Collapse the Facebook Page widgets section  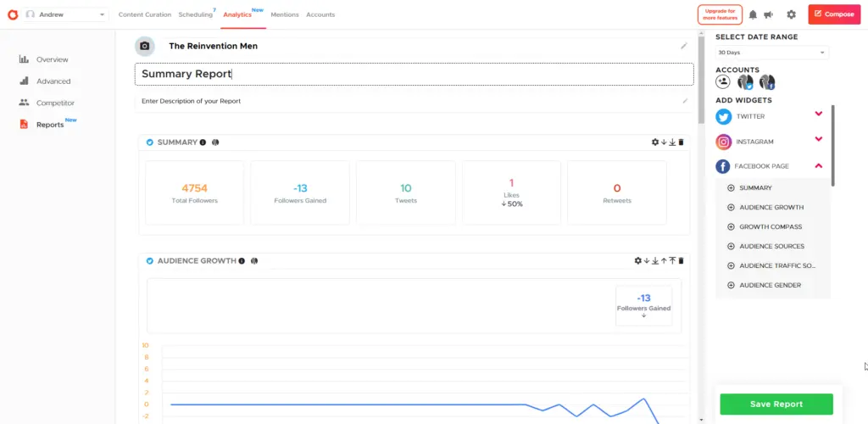coord(818,166)
